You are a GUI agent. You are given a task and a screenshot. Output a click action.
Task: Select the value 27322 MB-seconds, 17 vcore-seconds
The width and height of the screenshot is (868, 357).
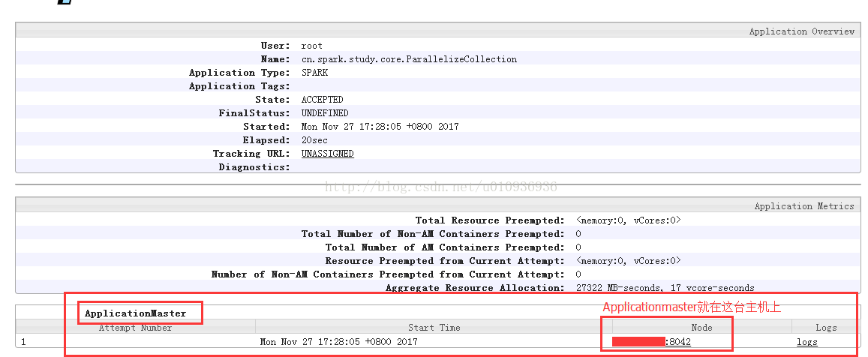coord(665,288)
